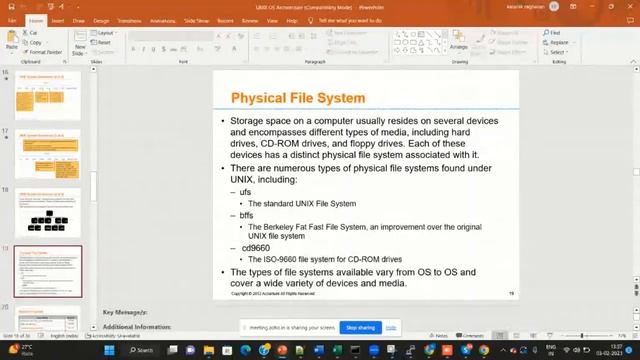Click thumbnail pane scroll down arrow
The height and width of the screenshot is (360, 640).
tap(93, 327)
